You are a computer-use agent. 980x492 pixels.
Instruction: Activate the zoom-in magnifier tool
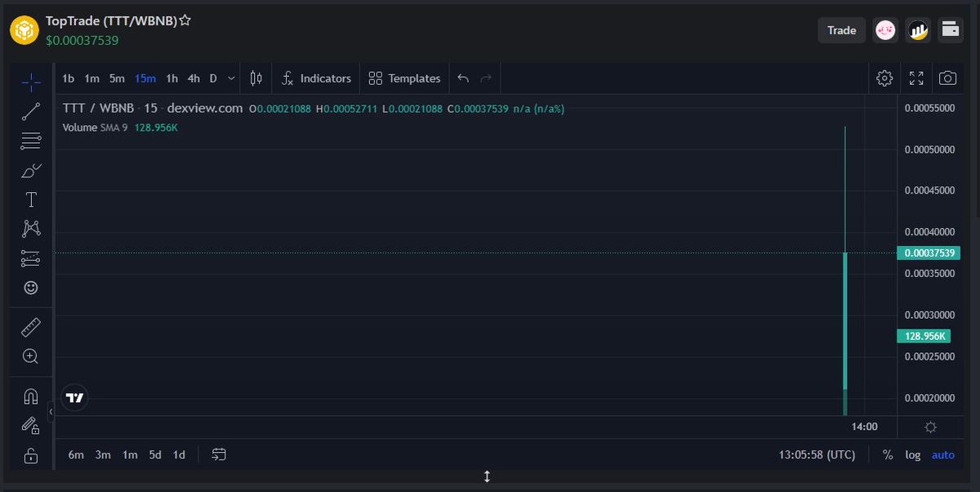coord(30,356)
